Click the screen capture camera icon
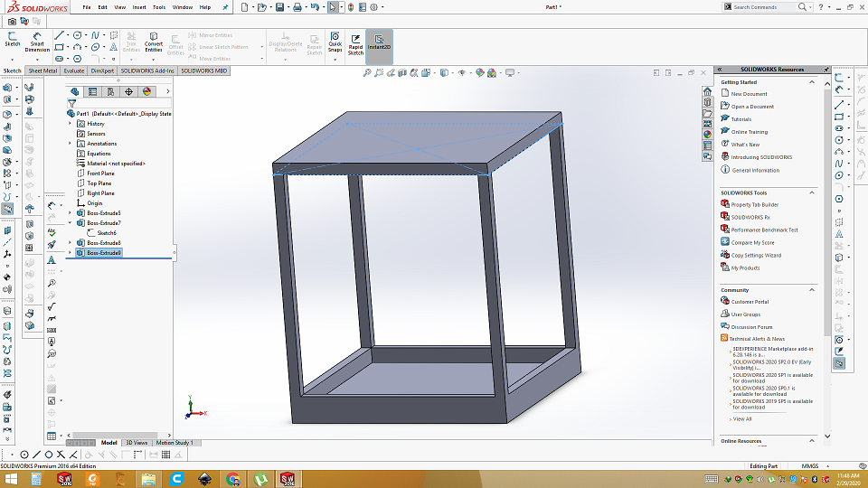 12,21
